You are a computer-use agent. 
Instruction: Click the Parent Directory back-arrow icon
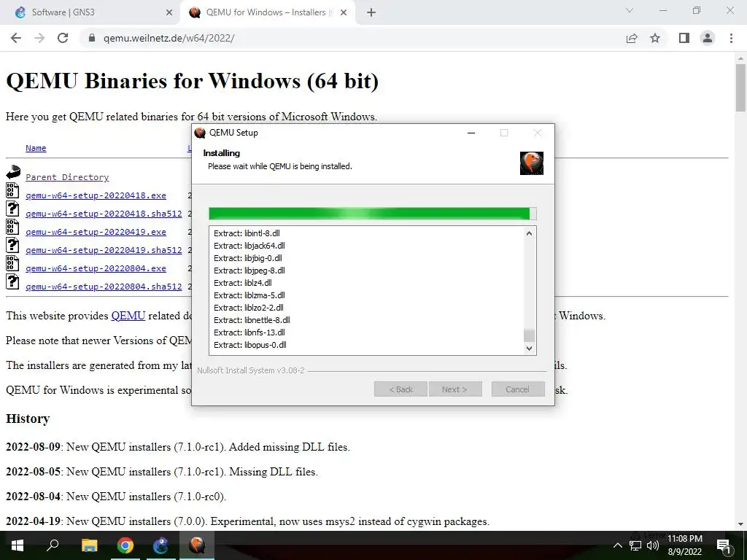pos(13,172)
